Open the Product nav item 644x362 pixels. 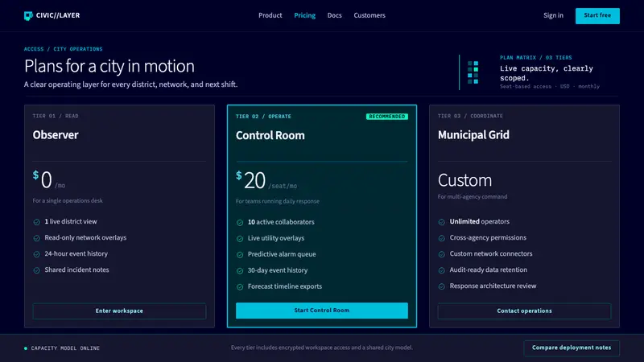click(x=270, y=15)
